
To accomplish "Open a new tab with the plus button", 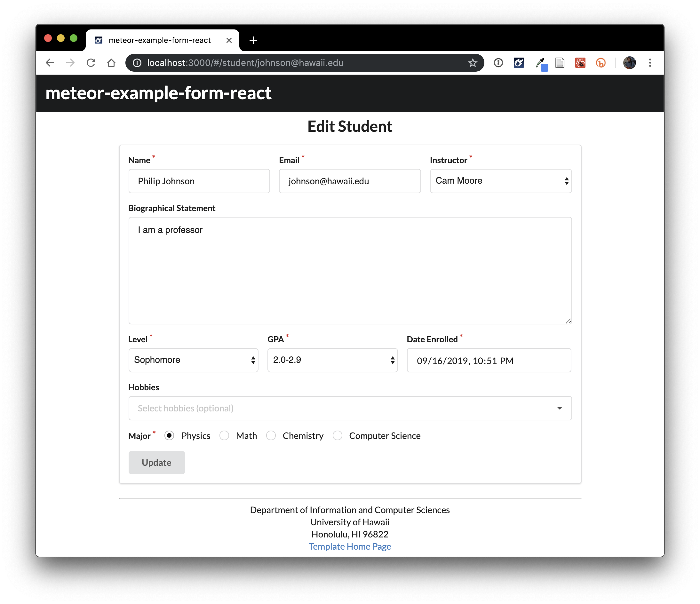I will 253,41.
